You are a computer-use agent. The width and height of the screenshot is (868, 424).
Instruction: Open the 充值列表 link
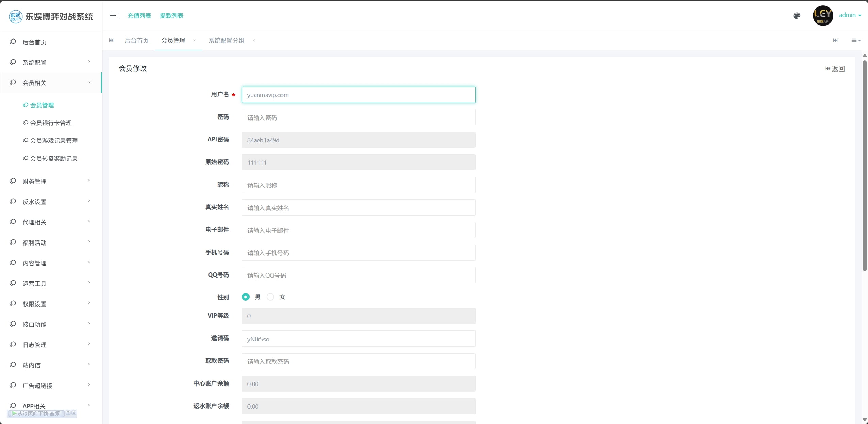139,15
